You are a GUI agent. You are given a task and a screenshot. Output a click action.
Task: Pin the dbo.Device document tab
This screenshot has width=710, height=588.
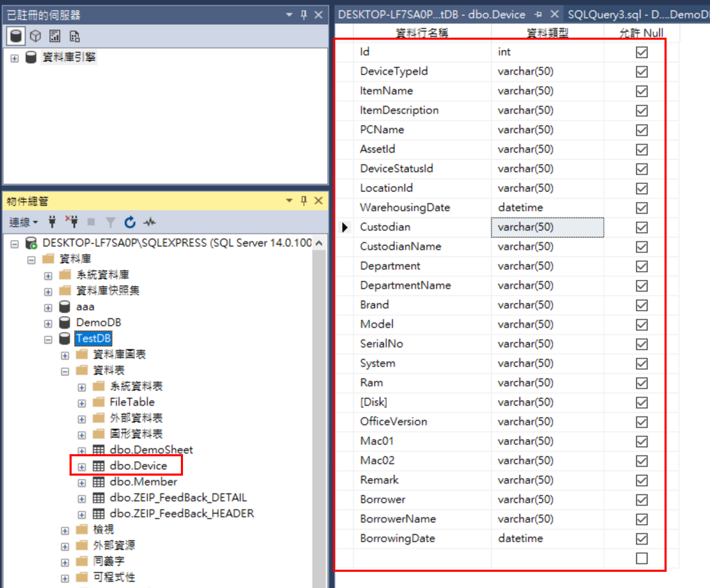tap(539, 15)
